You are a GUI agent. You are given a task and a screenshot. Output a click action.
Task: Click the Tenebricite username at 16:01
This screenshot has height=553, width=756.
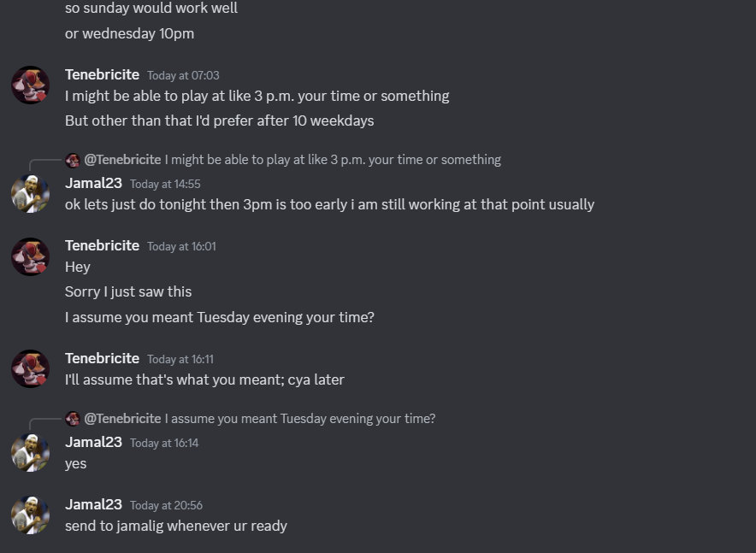click(102, 245)
